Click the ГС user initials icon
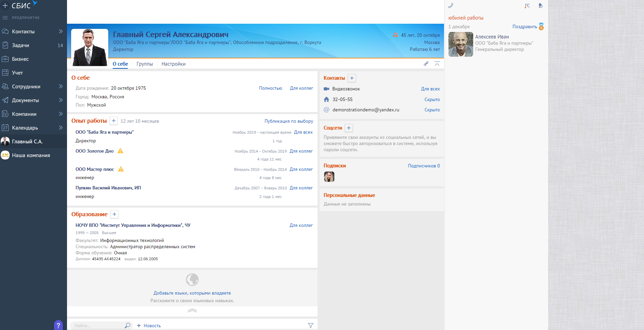The image size is (644, 330). tap(528, 5)
